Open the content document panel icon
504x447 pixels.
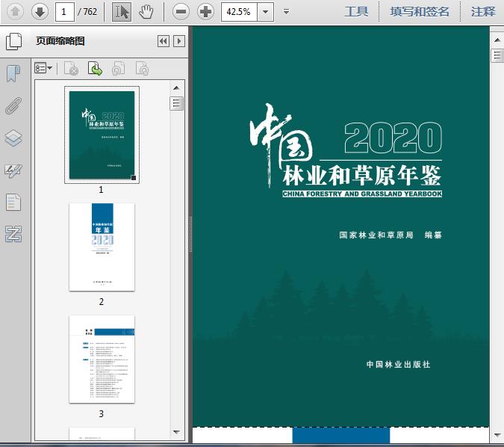13,202
